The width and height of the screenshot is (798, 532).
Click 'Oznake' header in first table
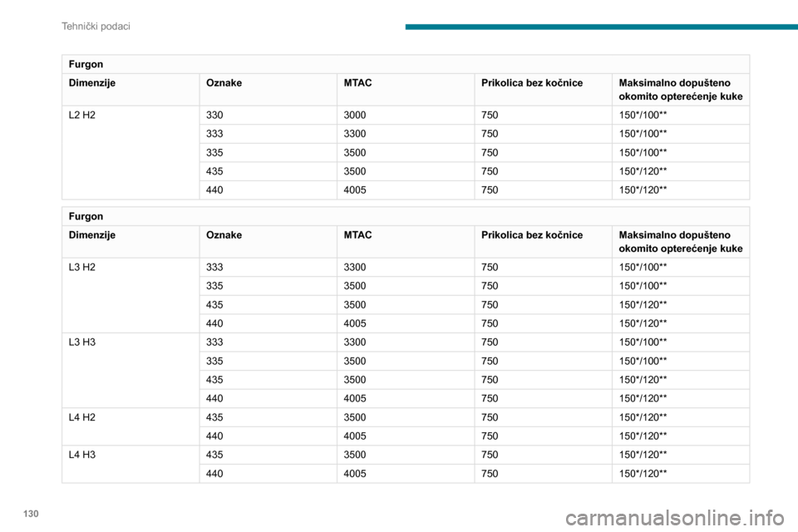coord(224,83)
